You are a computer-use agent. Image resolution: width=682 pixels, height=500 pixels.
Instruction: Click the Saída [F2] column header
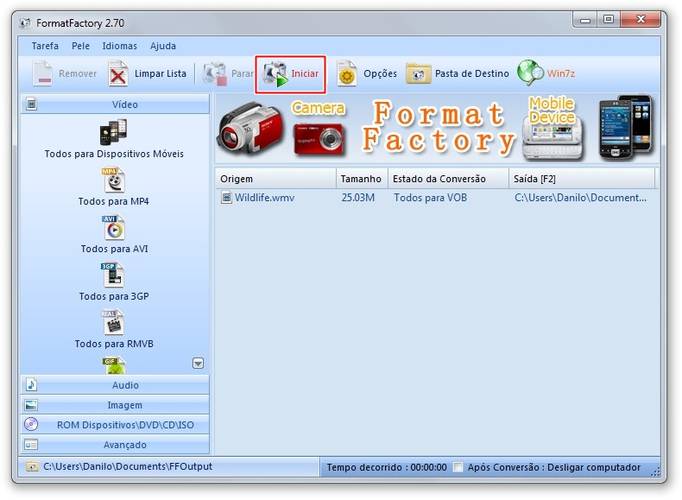pos(582,179)
